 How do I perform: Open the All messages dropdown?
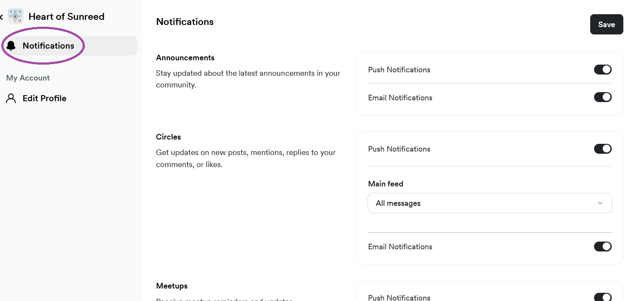pyautogui.click(x=490, y=203)
